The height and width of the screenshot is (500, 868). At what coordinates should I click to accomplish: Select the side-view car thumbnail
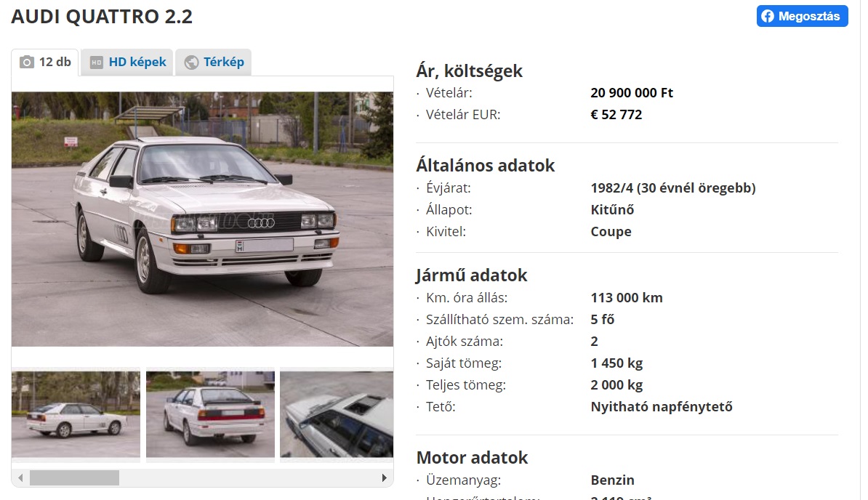click(x=76, y=414)
